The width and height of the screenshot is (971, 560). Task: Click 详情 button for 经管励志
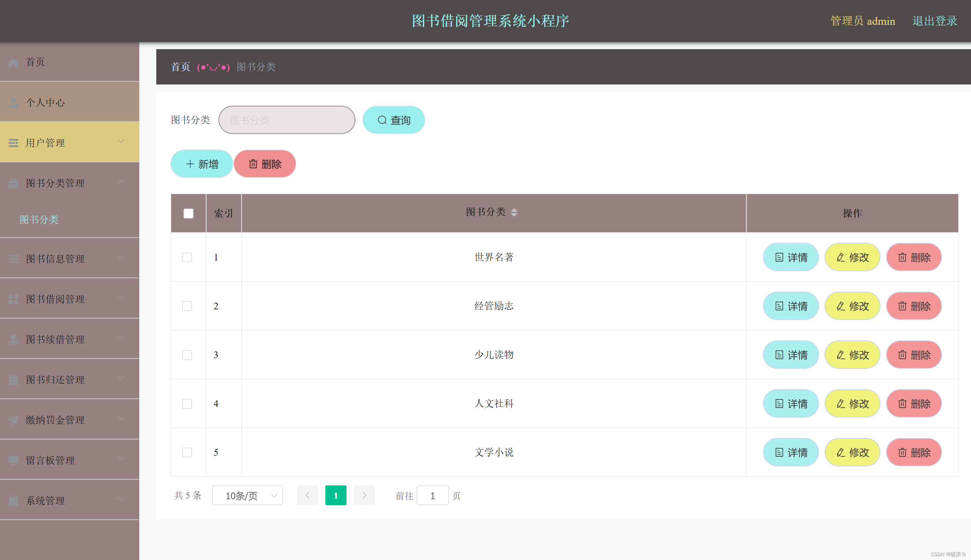(x=791, y=306)
